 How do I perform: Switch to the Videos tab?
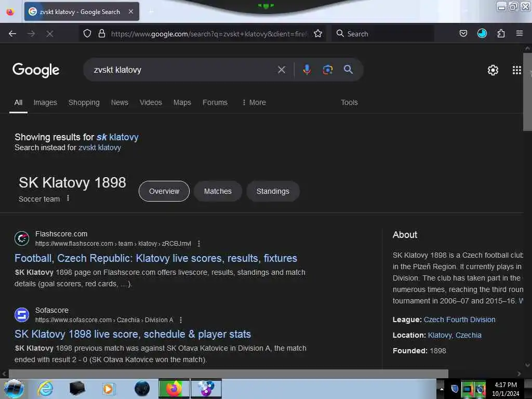pos(151,102)
